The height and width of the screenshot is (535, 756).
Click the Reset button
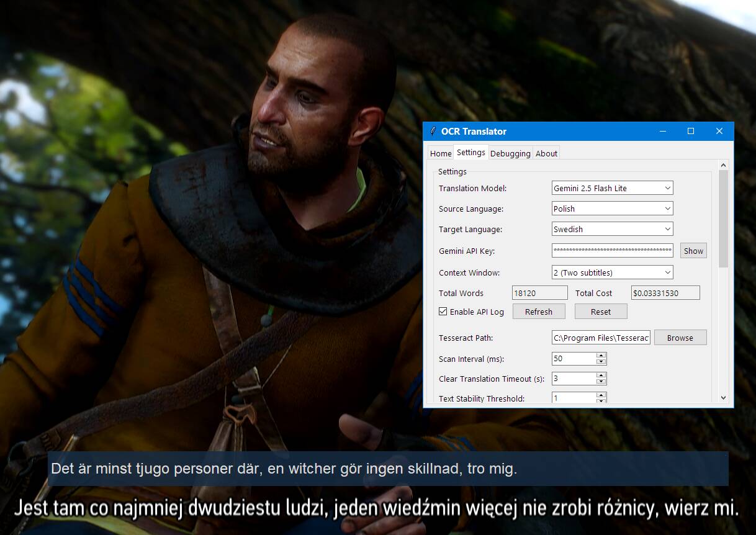click(x=601, y=312)
